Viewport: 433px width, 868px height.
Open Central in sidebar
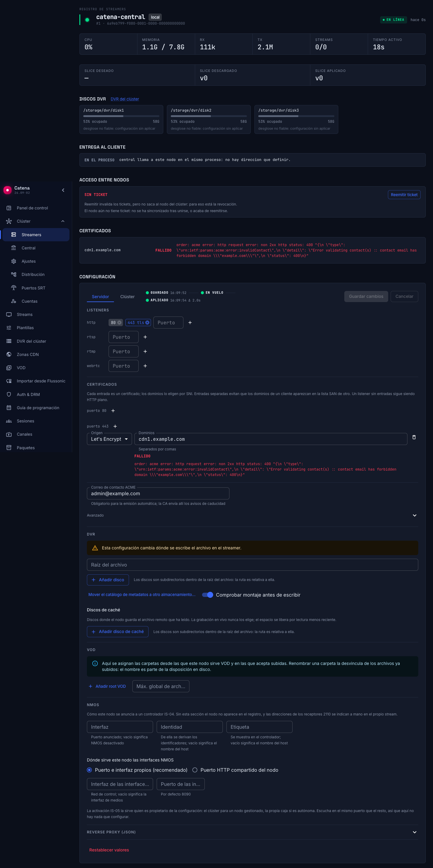pos(36,248)
